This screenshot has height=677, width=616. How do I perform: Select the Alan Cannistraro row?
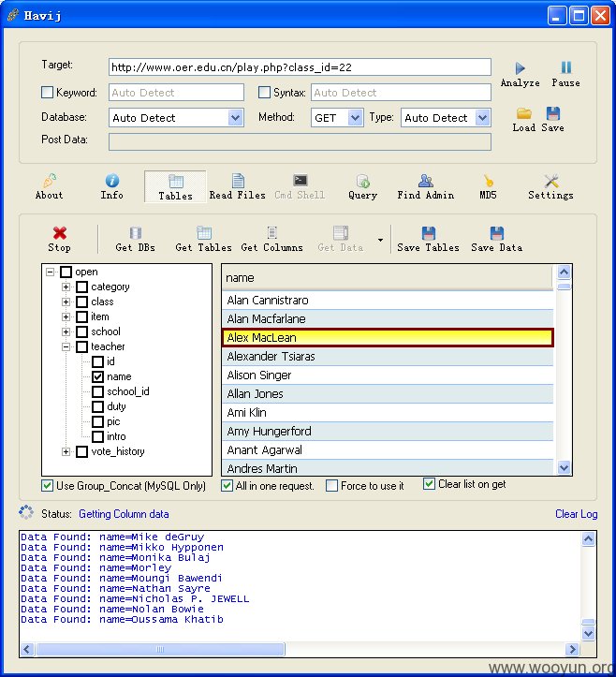click(388, 300)
